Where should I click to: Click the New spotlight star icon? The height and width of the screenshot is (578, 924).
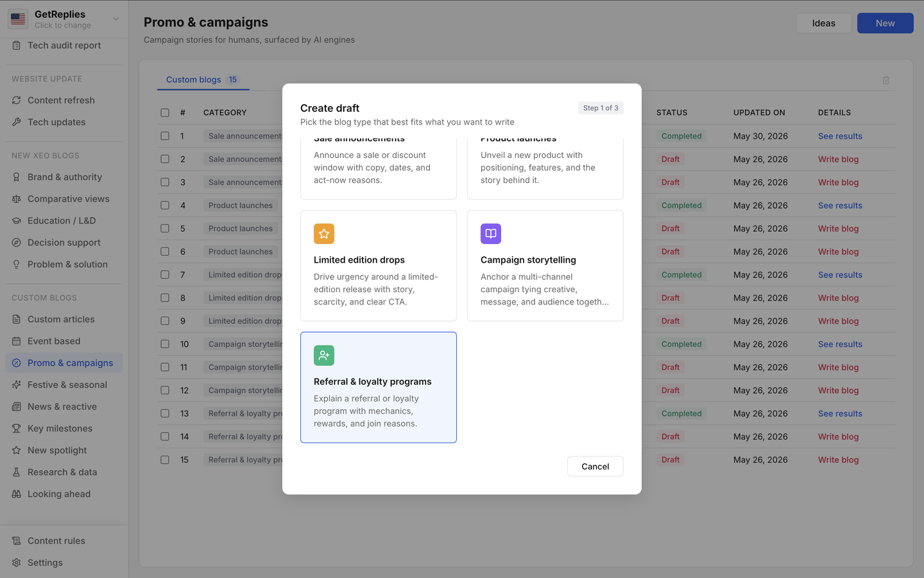(17, 450)
